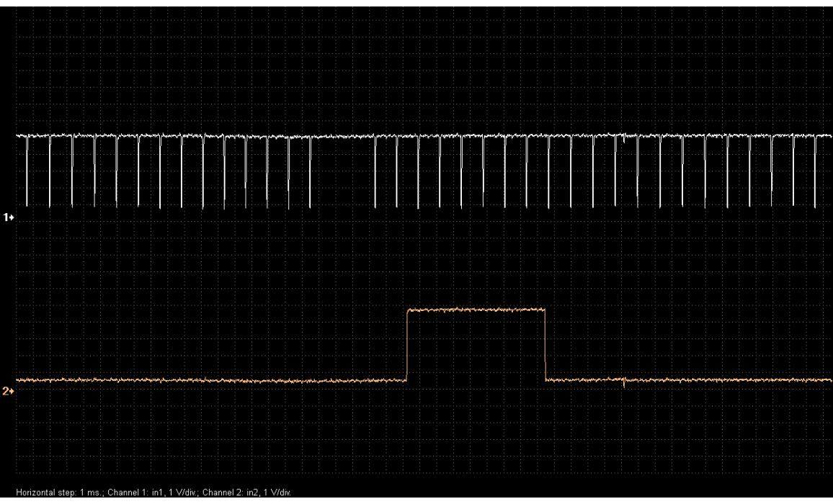Click the falling edge of the orange pulse
This screenshot has height=504, width=833.
click(x=545, y=344)
